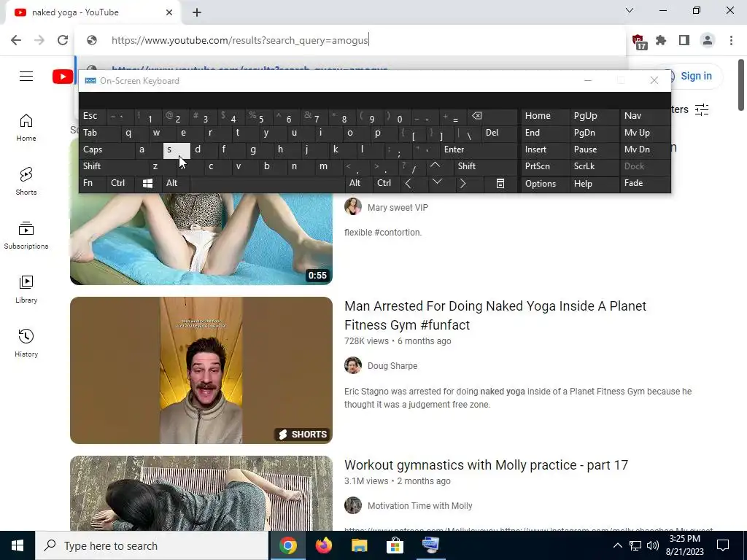The image size is (747, 560).
Task: Open the Motivation Time with Molly channel
Action: coord(419,506)
